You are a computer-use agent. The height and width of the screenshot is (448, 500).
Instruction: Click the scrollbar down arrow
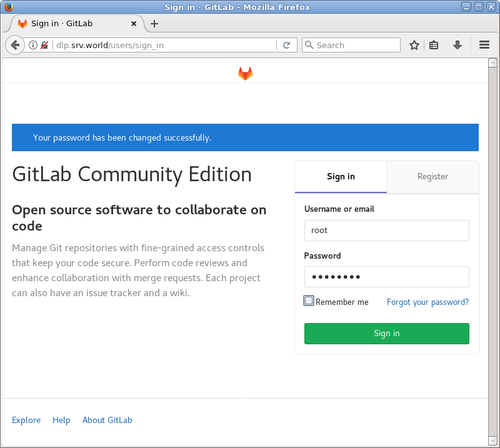tap(492, 441)
